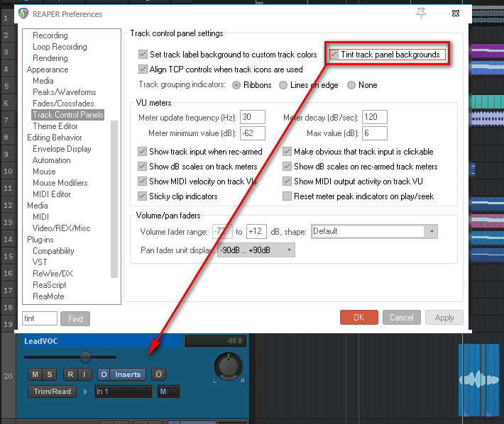Select Peaks/Waveforms preferences page
504x424 pixels.
[x=65, y=92]
